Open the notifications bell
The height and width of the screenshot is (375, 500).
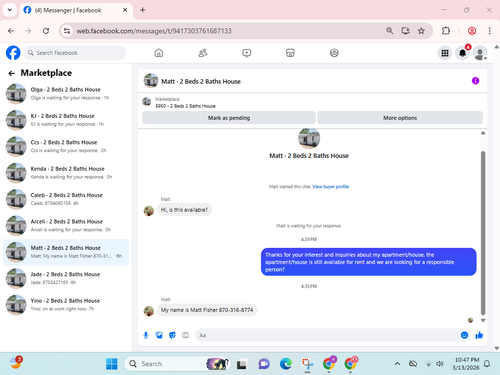(x=463, y=53)
